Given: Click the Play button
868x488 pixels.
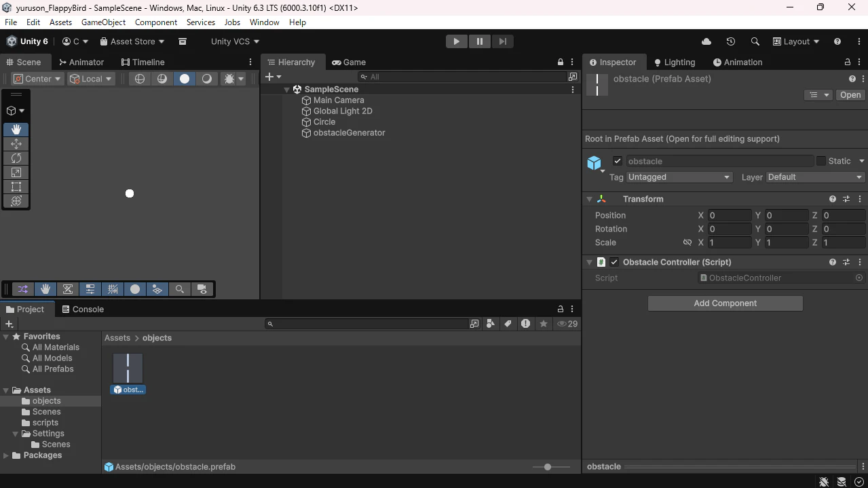Looking at the screenshot, I should (x=456, y=41).
